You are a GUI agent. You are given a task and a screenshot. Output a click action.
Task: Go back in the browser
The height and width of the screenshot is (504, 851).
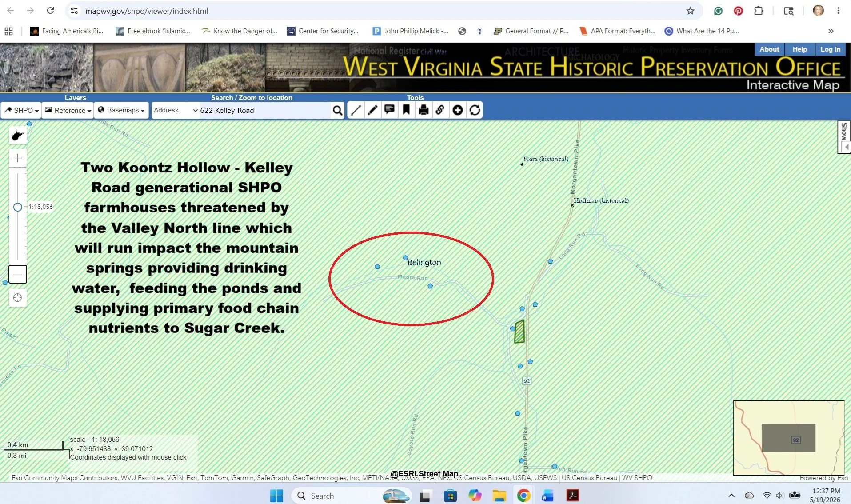pos(11,11)
